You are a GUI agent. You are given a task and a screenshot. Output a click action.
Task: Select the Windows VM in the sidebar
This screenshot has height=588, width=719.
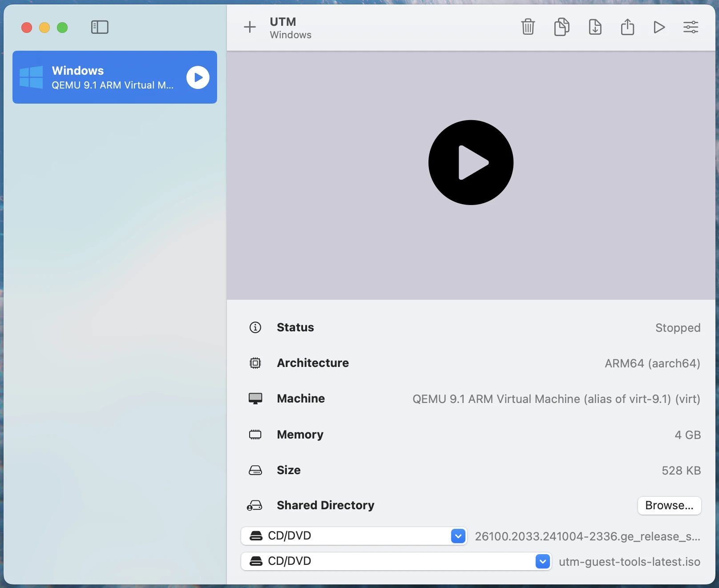coord(115,77)
